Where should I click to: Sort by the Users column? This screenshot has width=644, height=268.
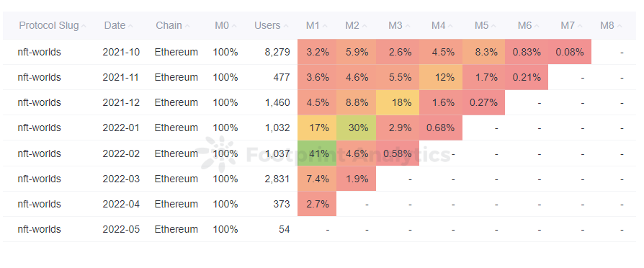(x=271, y=25)
